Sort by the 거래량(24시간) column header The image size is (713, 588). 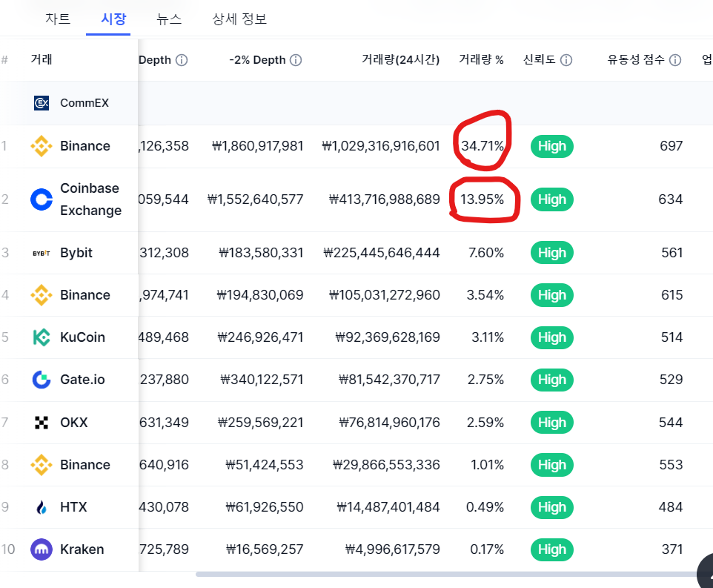[400, 59]
